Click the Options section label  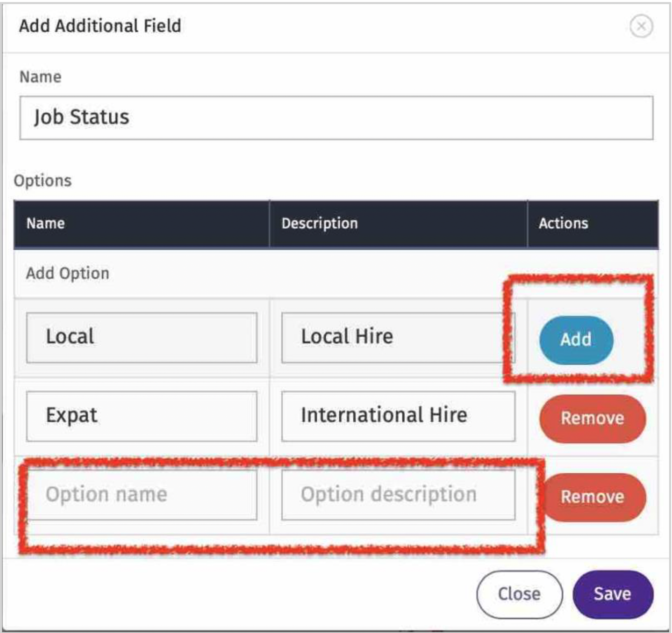(43, 181)
